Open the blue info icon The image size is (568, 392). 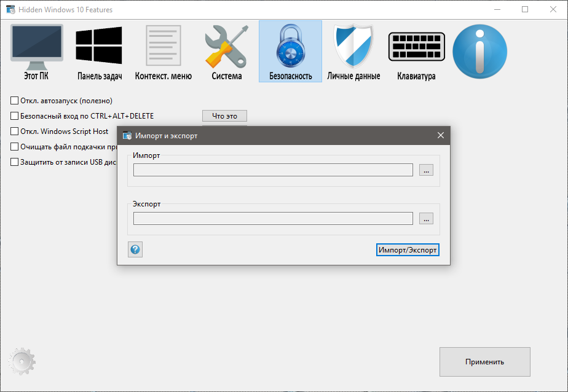point(479,52)
